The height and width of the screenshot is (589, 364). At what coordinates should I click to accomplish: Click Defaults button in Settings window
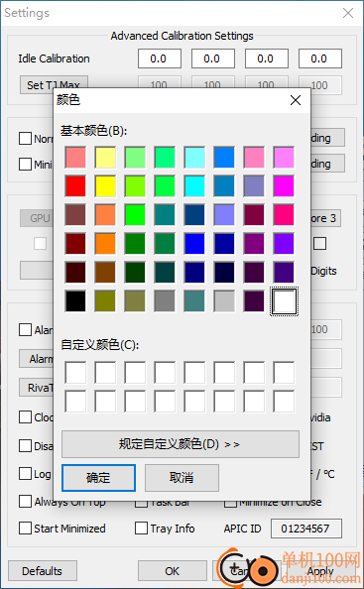(43, 571)
